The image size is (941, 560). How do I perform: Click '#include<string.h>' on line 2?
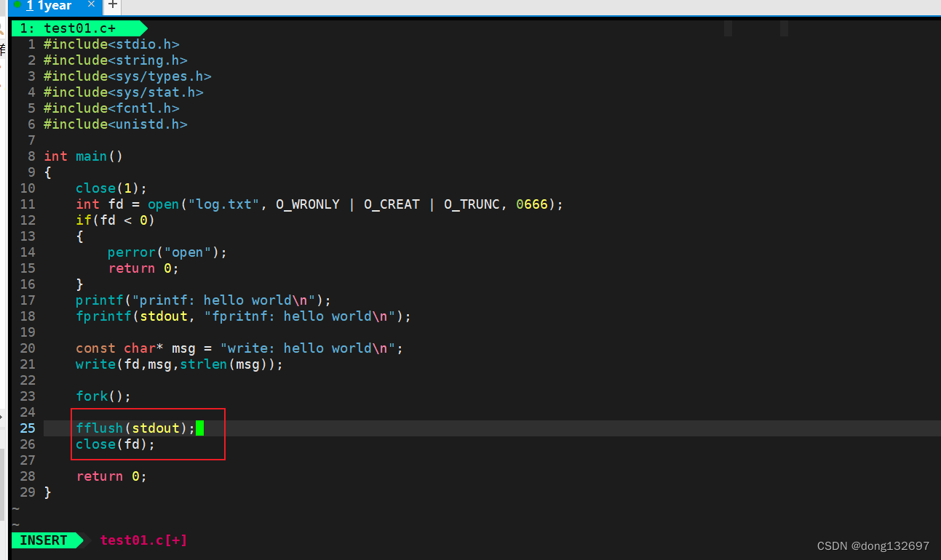coord(116,60)
